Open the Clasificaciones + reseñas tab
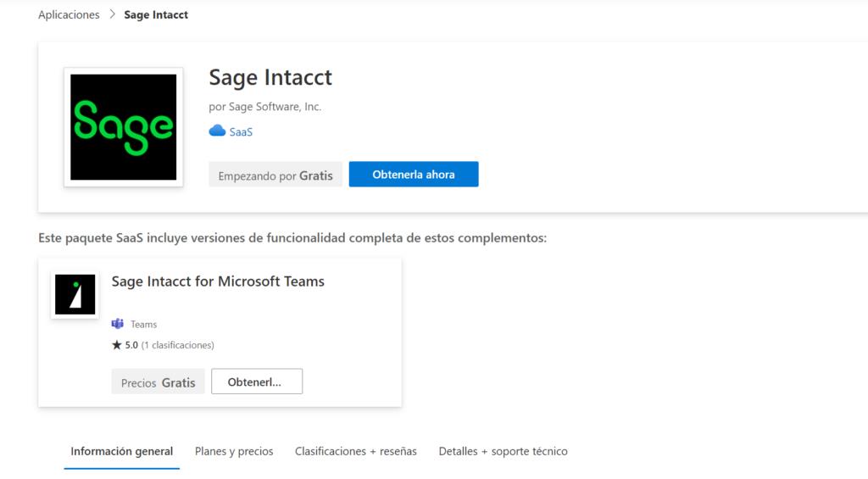 (x=355, y=451)
